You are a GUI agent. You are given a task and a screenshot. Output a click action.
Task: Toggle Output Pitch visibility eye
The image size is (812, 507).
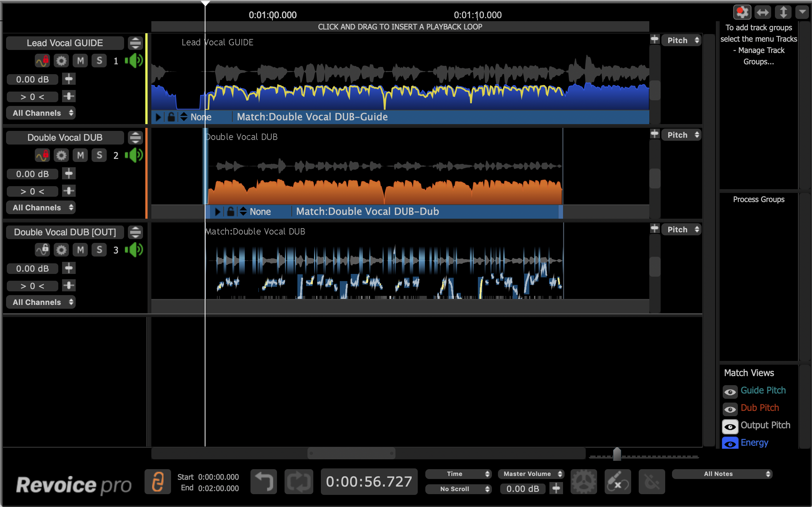tap(730, 426)
